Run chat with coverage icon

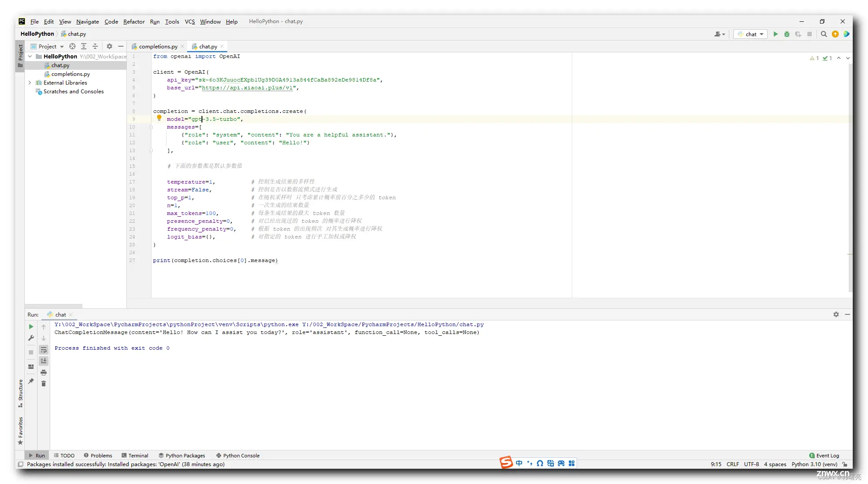[x=798, y=34]
